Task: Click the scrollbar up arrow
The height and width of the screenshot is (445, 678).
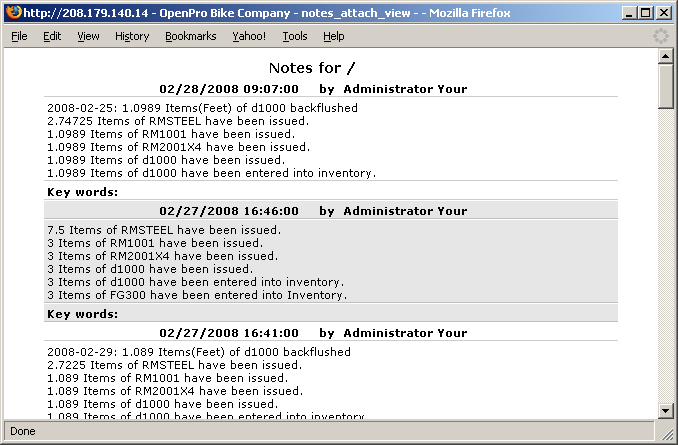Action: [665, 58]
